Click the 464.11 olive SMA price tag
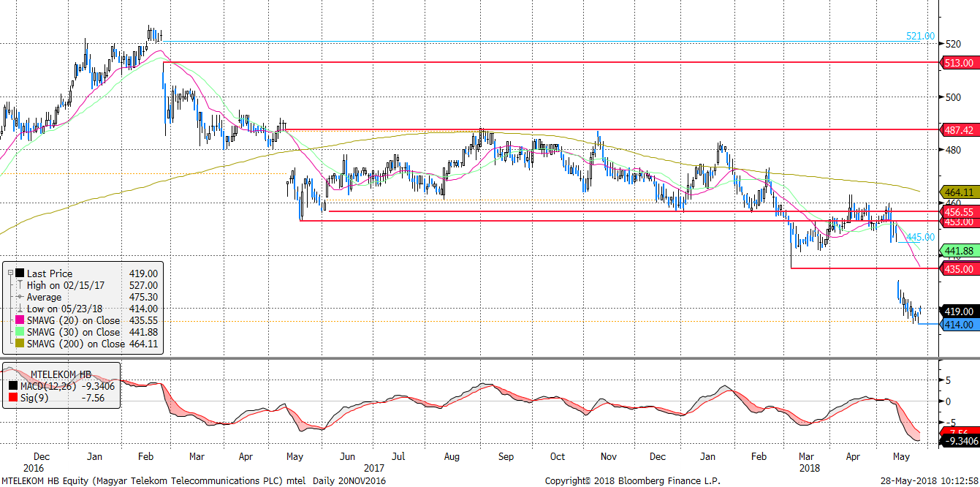Image resolution: width=980 pixels, height=487 pixels. click(959, 192)
